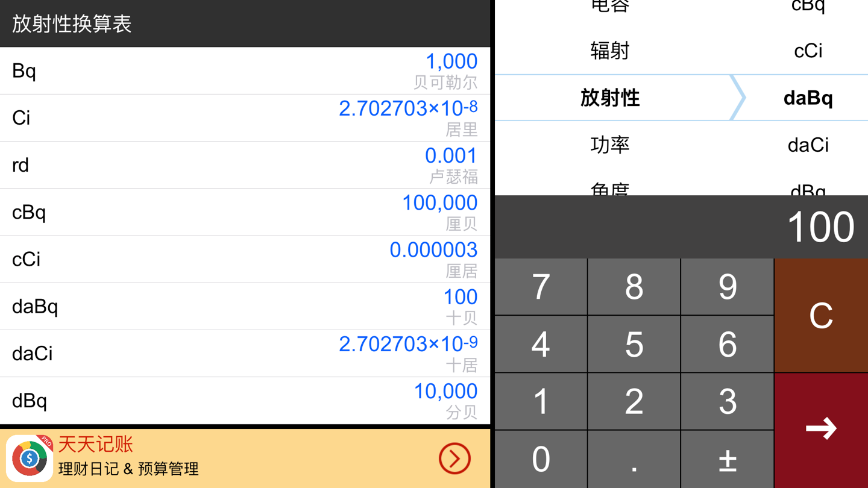Tap the decimal point key

[x=634, y=460]
